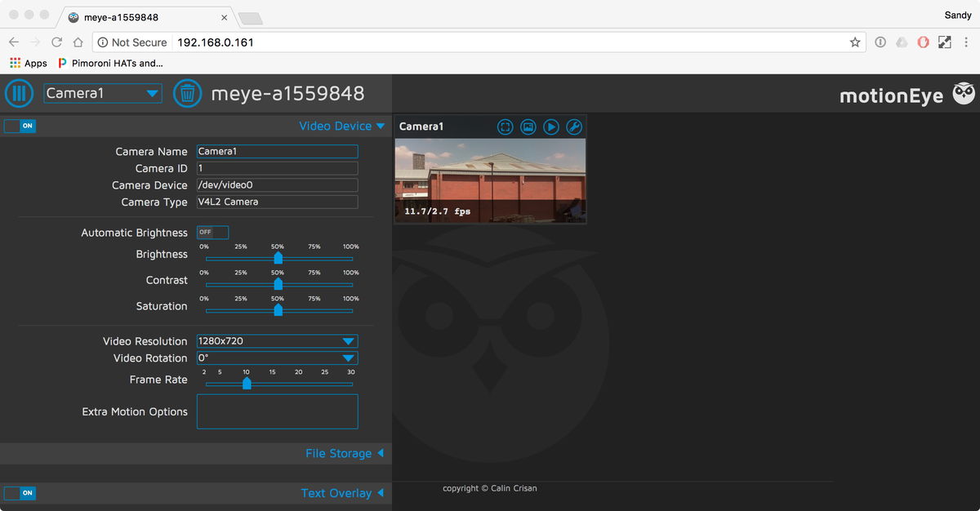Play the Camera1 video stream
This screenshot has width=980, height=511.
(551, 127)
